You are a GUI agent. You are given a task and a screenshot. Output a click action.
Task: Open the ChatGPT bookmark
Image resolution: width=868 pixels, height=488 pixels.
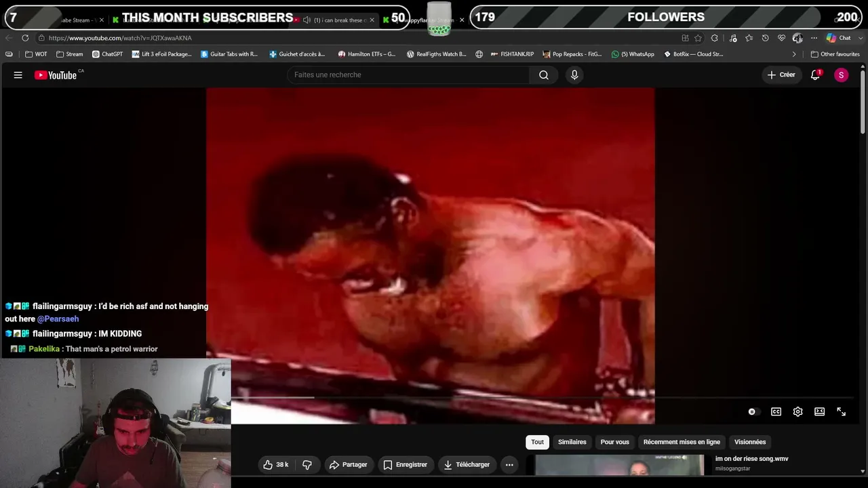[x=107, y=54]
